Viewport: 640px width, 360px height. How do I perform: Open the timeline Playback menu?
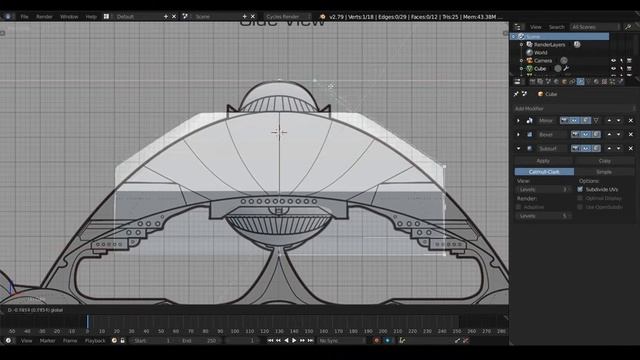pyautogui.click(x=95, y=340)
